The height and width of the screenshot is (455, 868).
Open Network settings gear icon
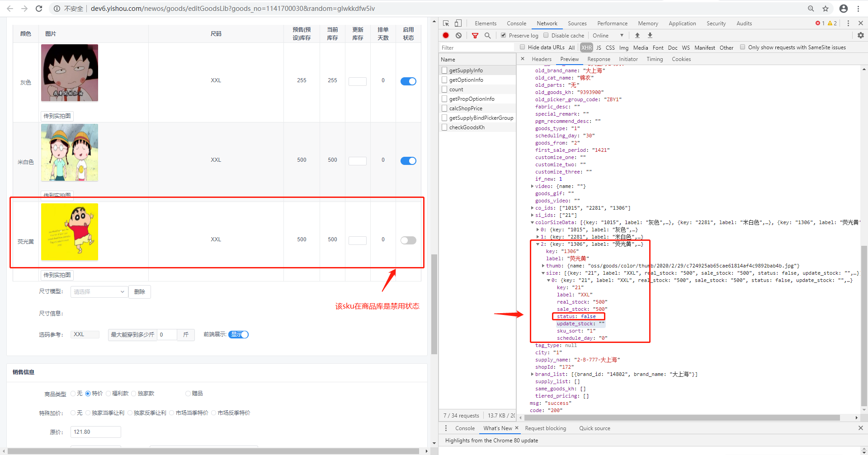[860, 35]
